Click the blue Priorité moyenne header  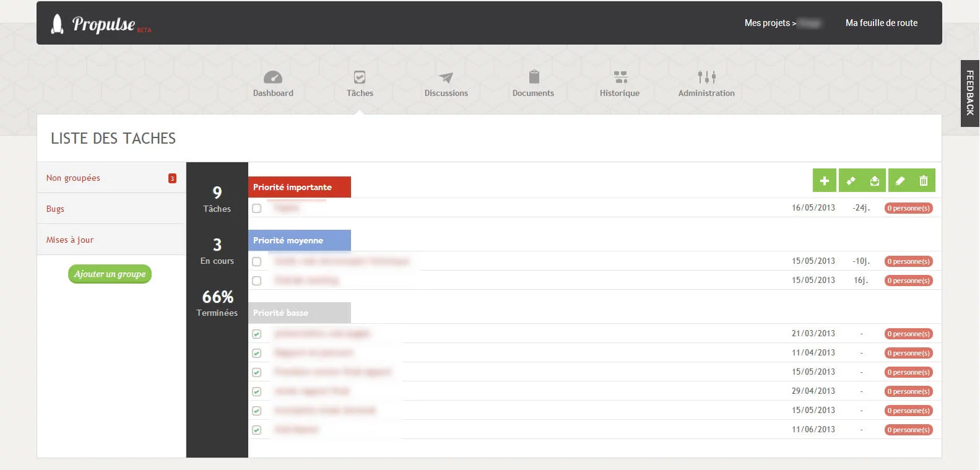[x=300, y=240]
